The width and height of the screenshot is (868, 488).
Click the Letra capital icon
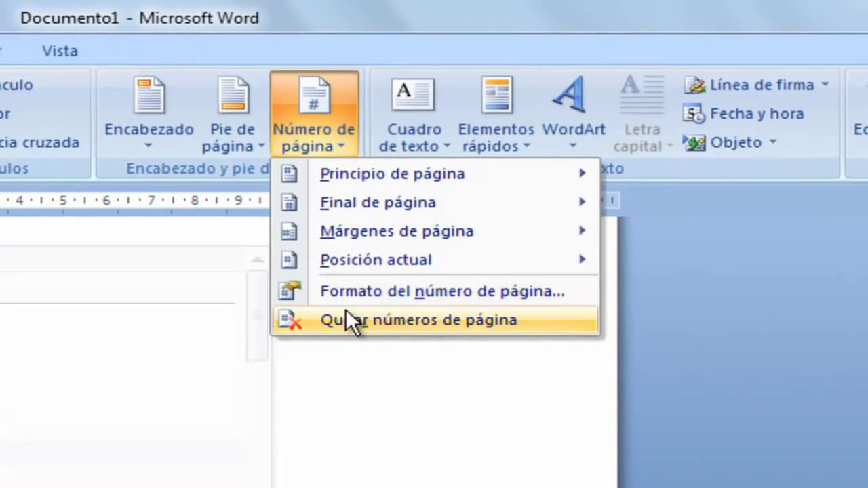point(642,95)
